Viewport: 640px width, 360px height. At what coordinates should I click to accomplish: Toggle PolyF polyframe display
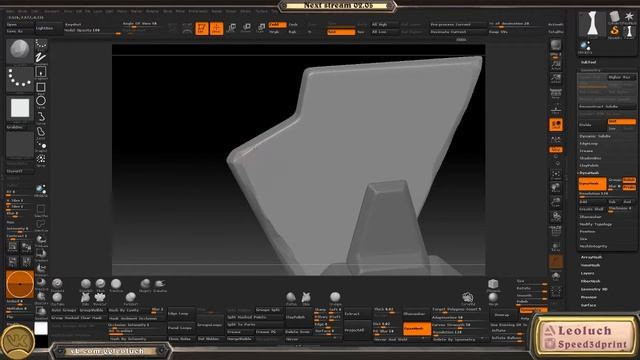tap(556, 231)
